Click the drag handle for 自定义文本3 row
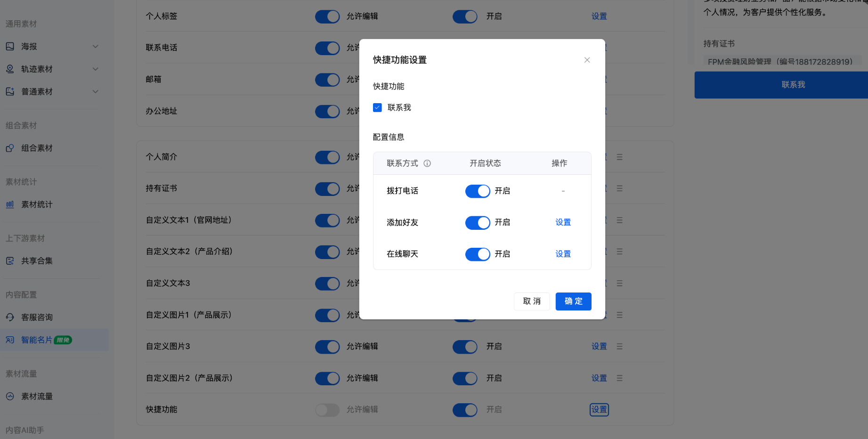This screenshot has height=439, width=868. pos(620,283)
